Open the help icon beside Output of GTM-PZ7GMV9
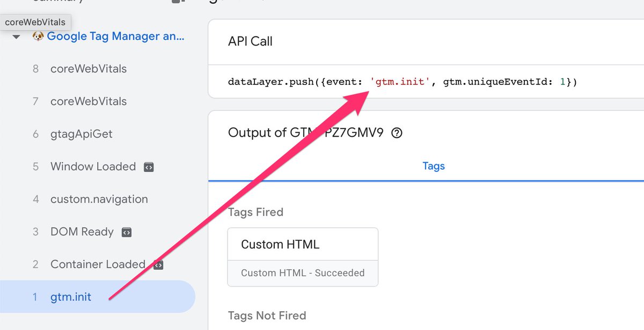The image size is (644, 330). [396, 132]
